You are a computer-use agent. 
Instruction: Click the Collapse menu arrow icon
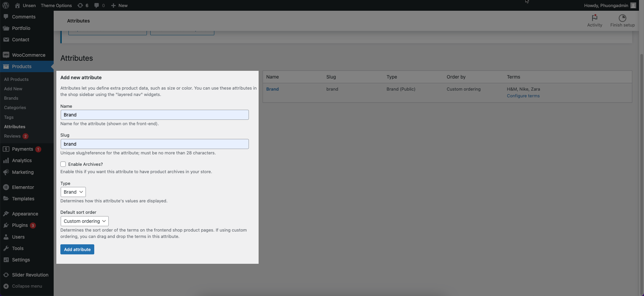point(6,286)
